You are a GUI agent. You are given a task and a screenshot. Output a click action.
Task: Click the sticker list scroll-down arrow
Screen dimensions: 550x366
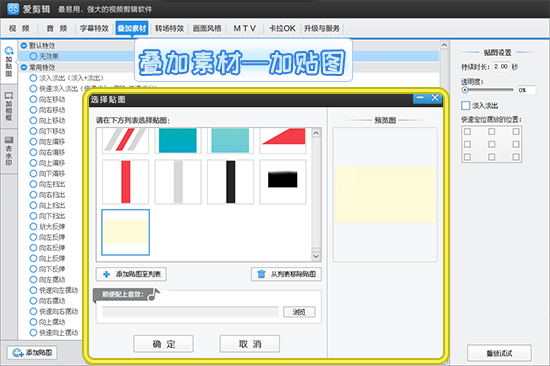click(316, 256)
